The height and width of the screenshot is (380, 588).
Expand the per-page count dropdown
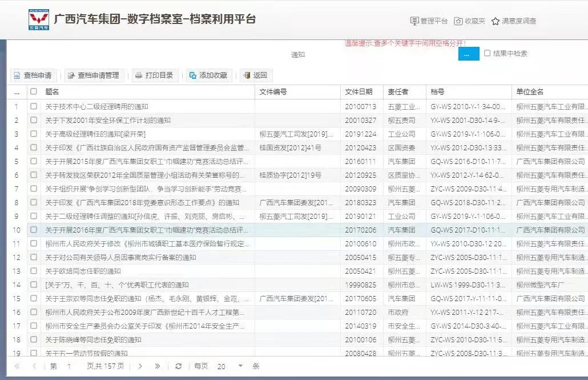240,366
